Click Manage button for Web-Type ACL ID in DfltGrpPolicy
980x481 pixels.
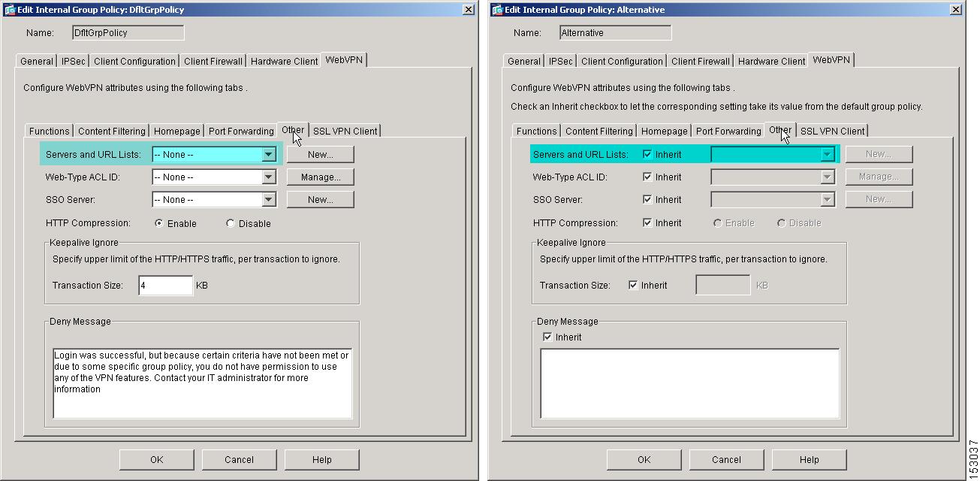[x=320, y=177]
